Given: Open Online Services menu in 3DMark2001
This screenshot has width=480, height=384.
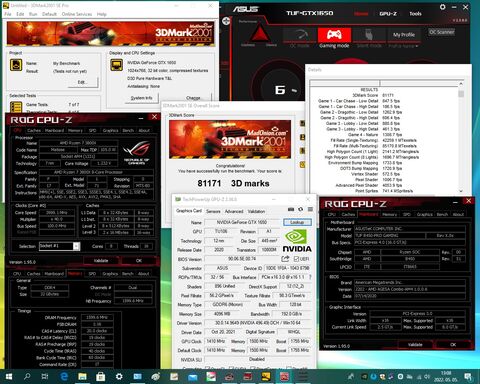Looking at the screenshot, I should pos(77,14).
